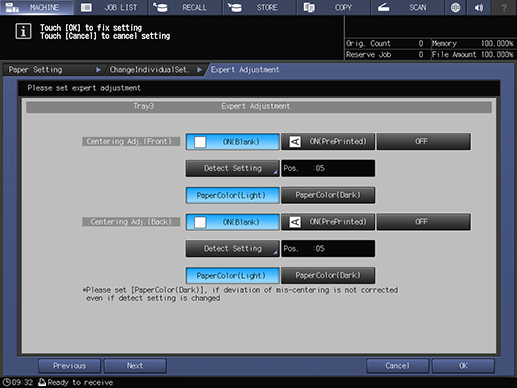Click the Next button
Image resolution: width=517 pixels, height=388 pixels.
click(x=135, y=366)
